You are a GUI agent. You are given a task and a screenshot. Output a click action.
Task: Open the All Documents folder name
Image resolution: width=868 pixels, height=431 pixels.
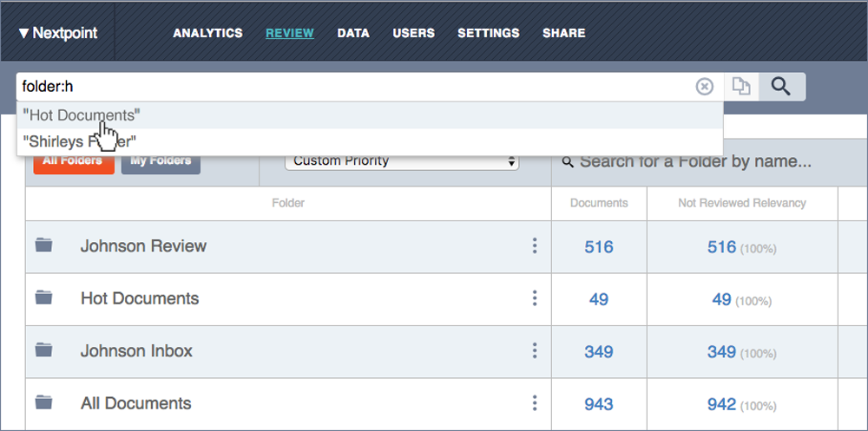[x=135, y=402]
